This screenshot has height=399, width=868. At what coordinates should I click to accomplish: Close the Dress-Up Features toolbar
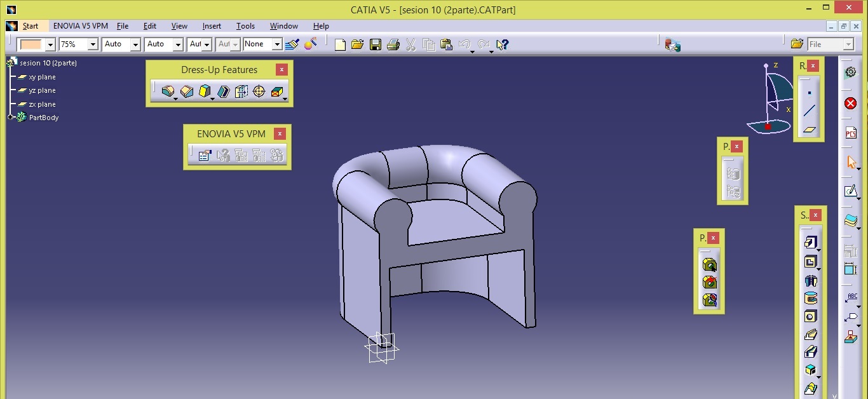coord(281,69)
